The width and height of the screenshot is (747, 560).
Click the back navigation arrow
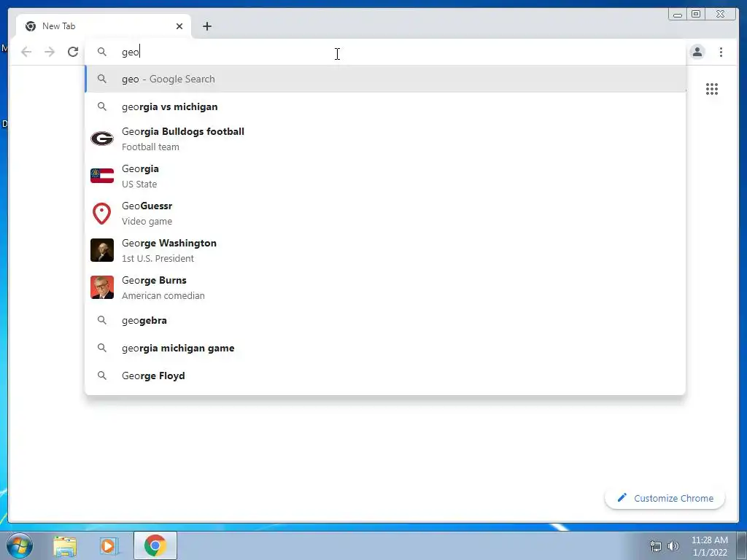point(26,52)
